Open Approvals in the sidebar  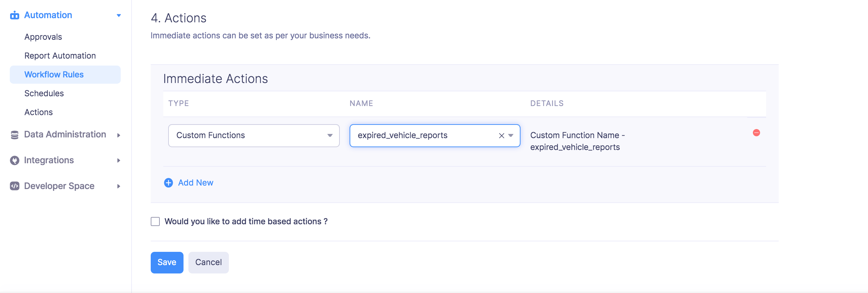[43, 37]
